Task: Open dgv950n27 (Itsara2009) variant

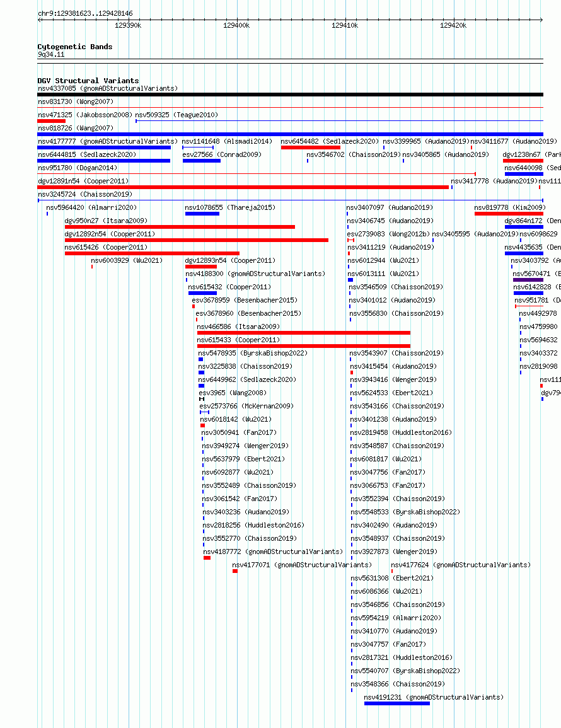Action: tap(107, 221)
